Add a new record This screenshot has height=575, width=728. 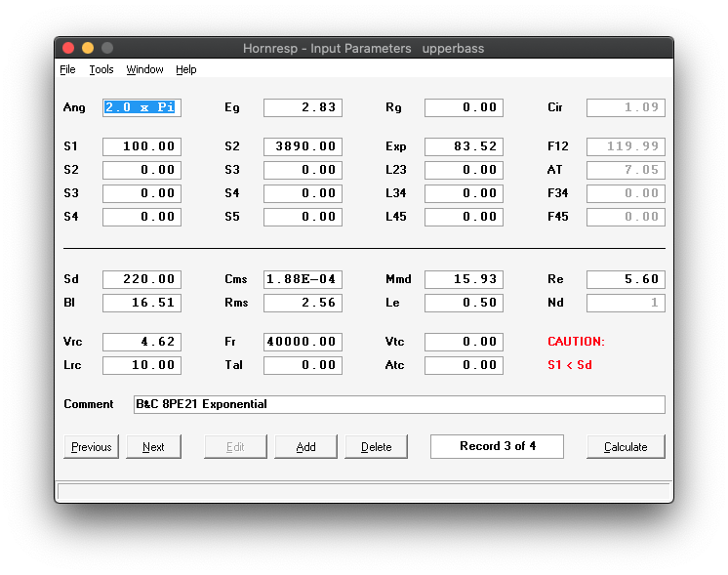[306, 447]
